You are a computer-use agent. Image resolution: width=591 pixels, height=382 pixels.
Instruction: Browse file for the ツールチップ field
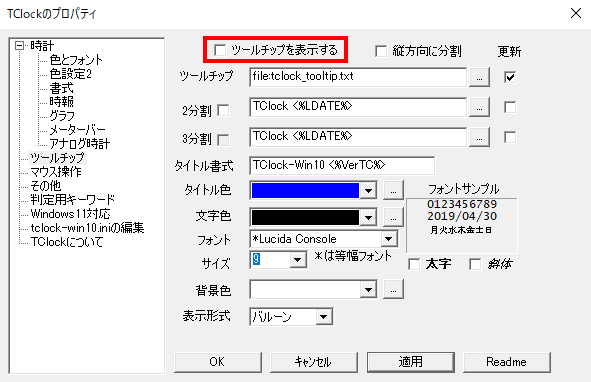pos(479,77)
